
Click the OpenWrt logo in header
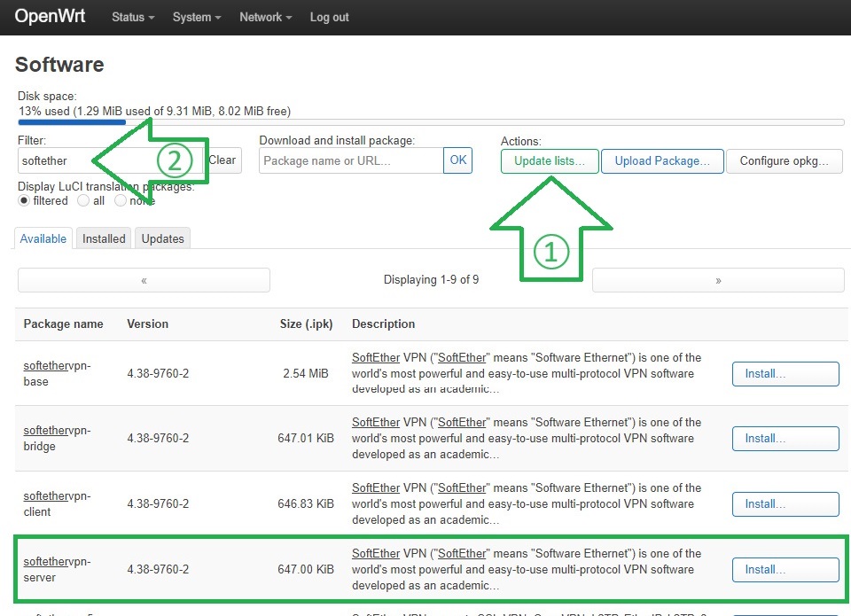pyautogui.click(x=50, y=17)
